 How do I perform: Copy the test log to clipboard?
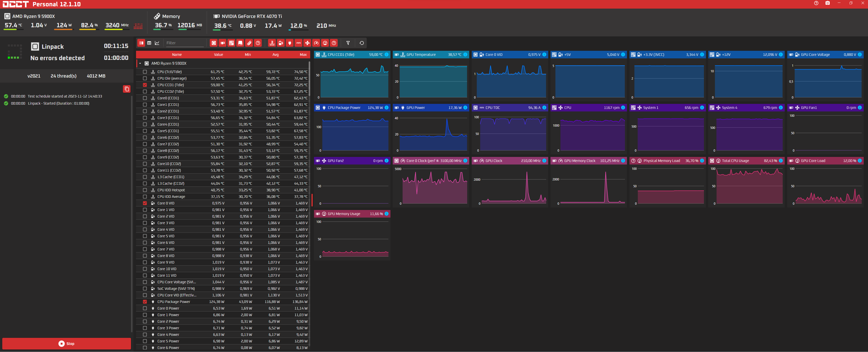click(127, 89)
